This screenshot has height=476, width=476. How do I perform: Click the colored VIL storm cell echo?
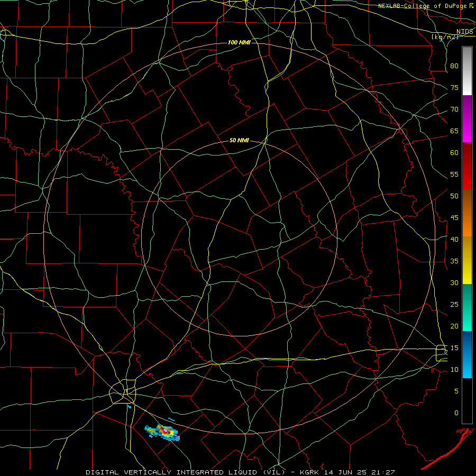click(x=162, y=432)
